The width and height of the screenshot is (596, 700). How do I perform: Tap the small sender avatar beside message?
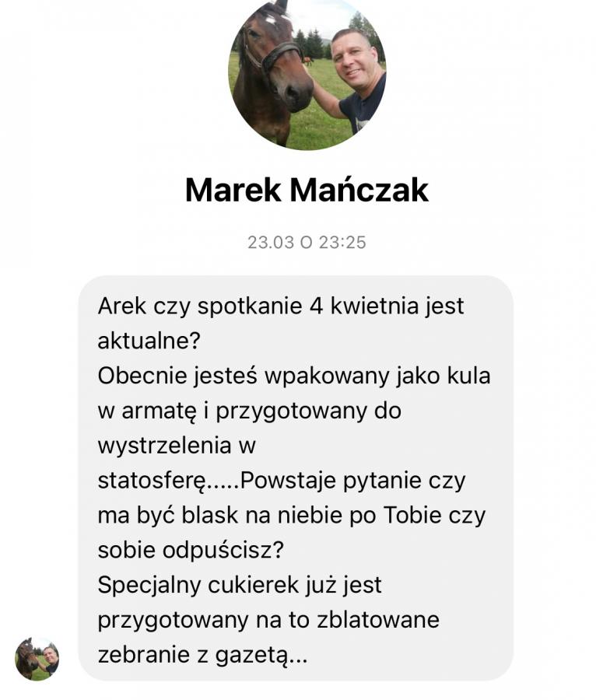(37, 659)
